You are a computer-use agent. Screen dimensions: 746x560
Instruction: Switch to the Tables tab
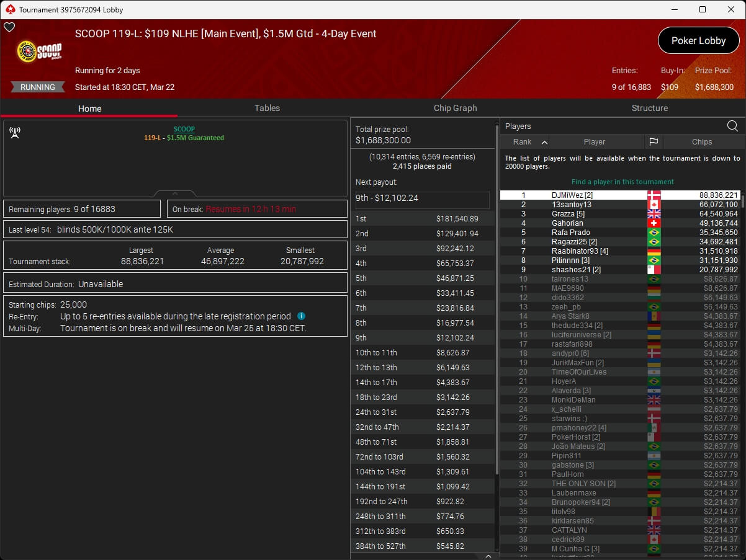click(x=267, y=108)
